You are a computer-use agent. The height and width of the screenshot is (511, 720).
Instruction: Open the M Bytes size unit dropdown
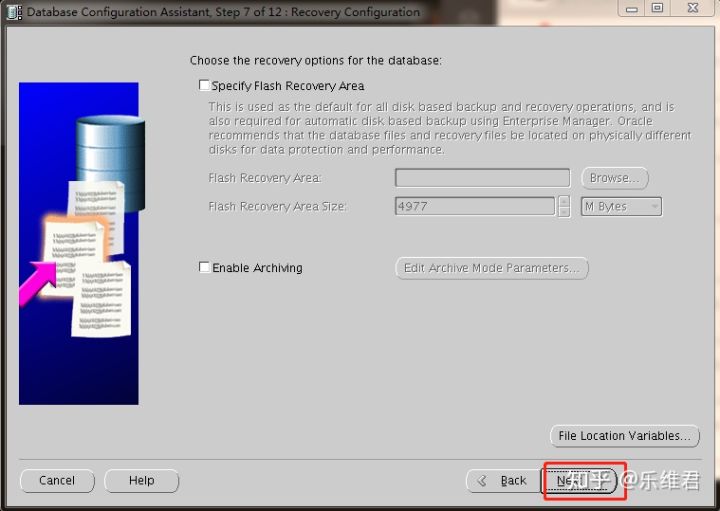621,206
